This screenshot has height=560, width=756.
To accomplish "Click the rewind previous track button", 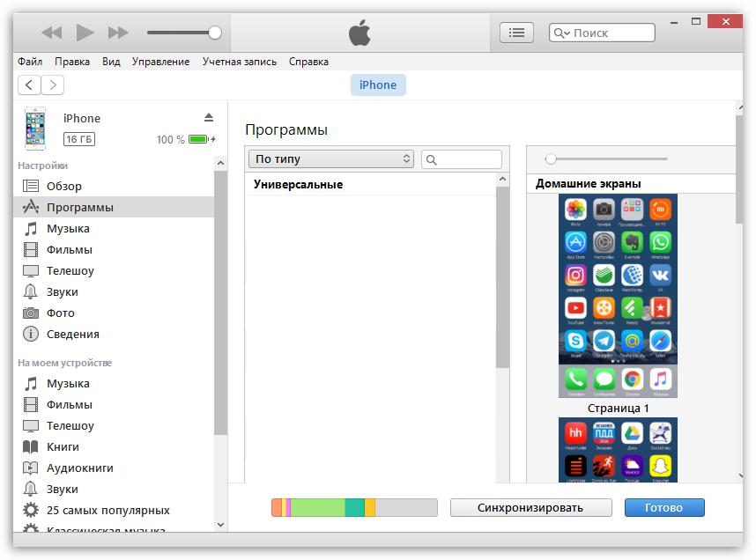I will click(52, 33).
